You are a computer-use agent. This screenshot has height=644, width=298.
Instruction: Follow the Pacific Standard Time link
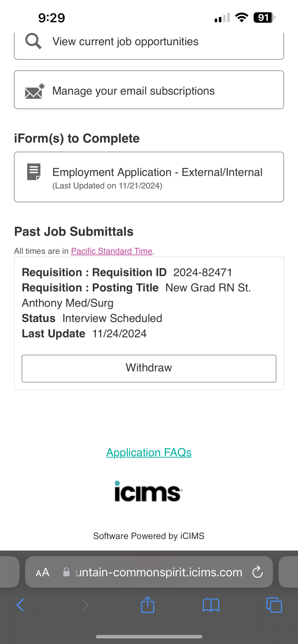point(112,251)
